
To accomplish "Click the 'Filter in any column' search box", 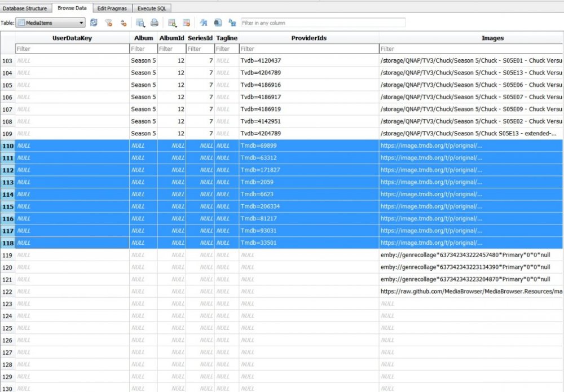I will coord(323,23).
